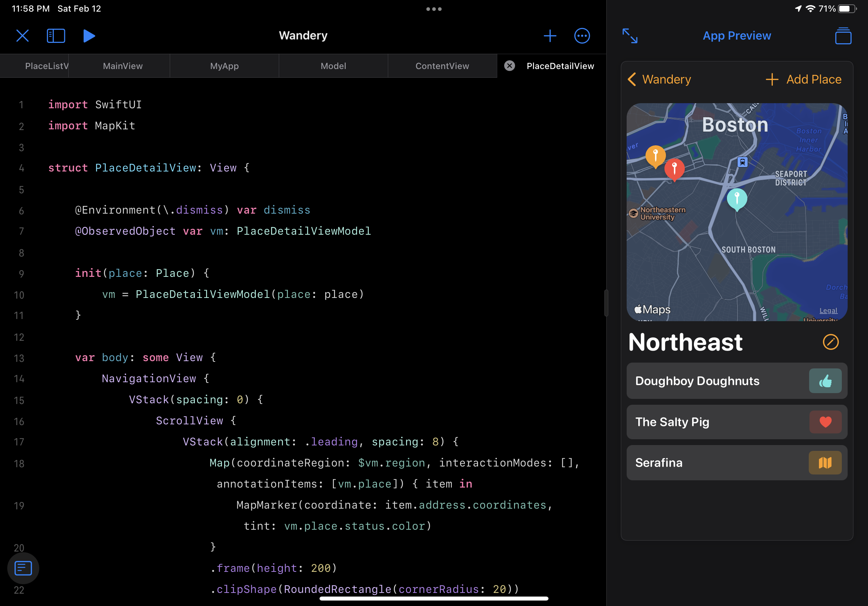Tap the map status icon on Serafina

coord(825,462)
